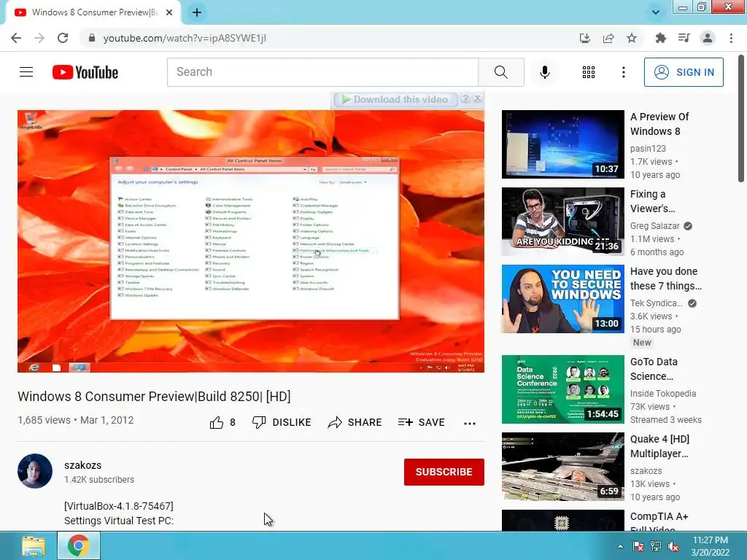
Task: Click the muted volume tray icon
Action: click(x=673, y=546)
